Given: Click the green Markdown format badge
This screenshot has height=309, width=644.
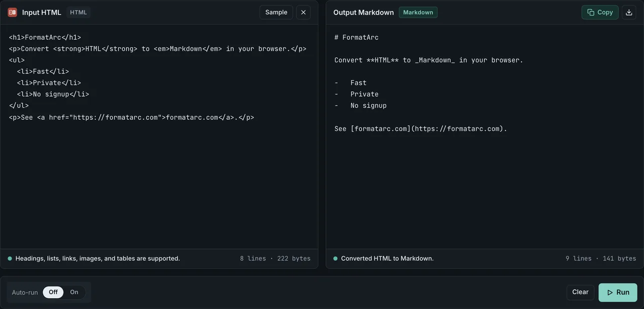Looking at the screenshot, I should (418, 12).
